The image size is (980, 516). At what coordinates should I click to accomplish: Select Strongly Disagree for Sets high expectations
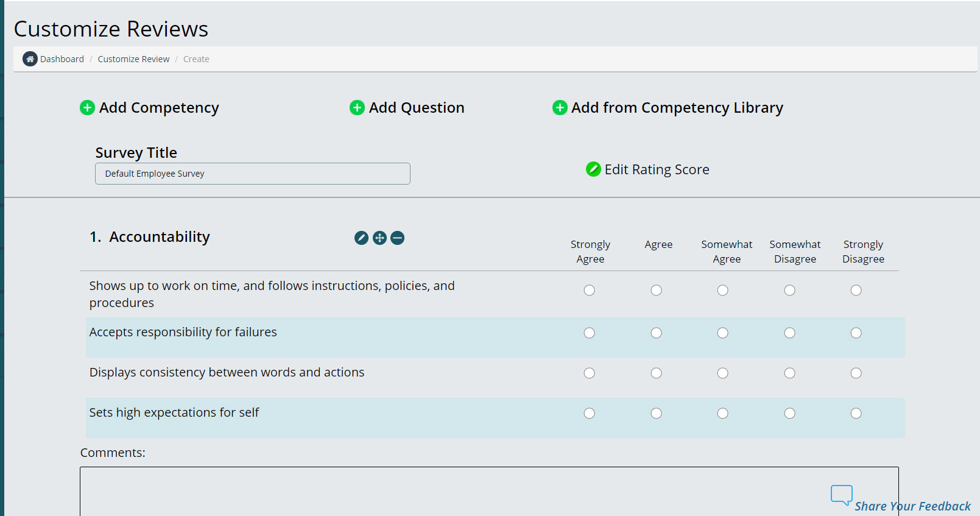(856, 414)
